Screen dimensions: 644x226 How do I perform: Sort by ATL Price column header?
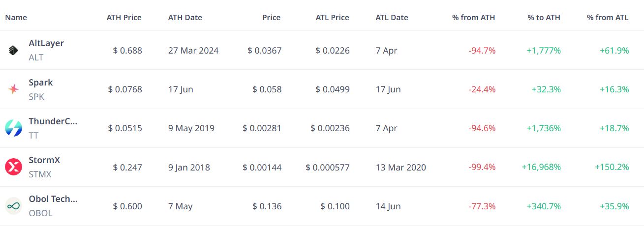point(332,17)
